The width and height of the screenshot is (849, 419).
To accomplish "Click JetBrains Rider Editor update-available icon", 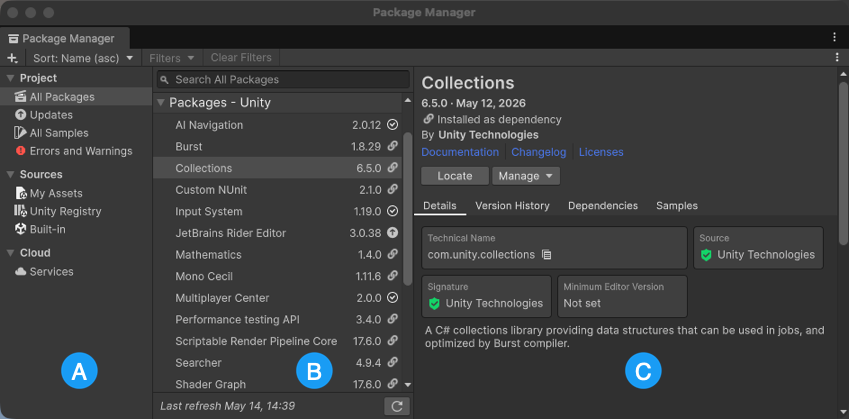I will [393, 233].
